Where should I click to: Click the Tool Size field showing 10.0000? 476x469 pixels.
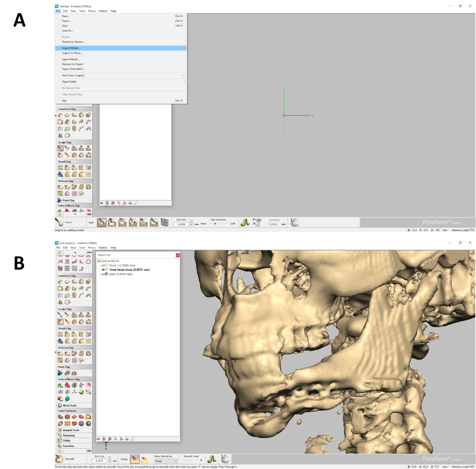pyautogui.click(x=182, y=224)
